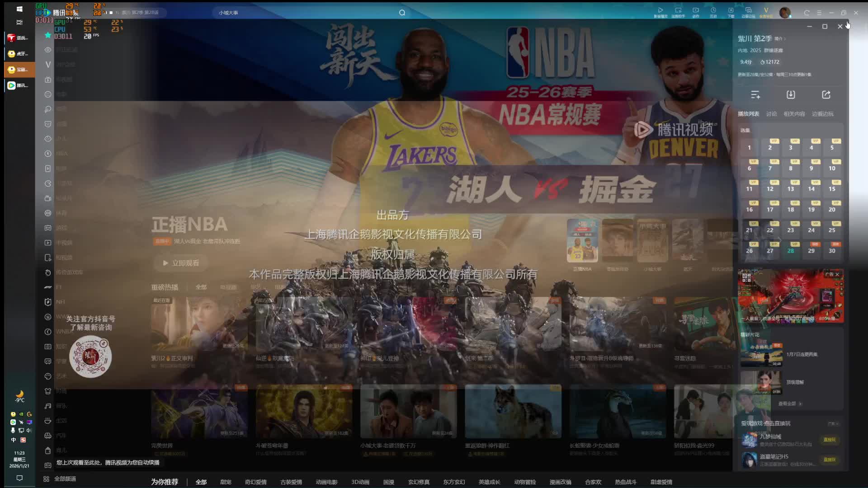Click the share icon in episode panel
868x488 pixels.
click(826, 95)
